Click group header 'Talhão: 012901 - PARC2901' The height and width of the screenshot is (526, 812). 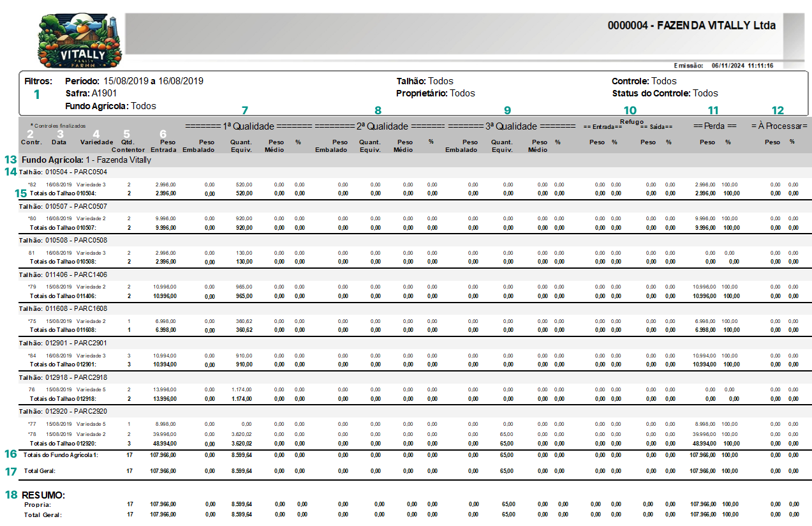pyautogui.click(x=63, y=343)
